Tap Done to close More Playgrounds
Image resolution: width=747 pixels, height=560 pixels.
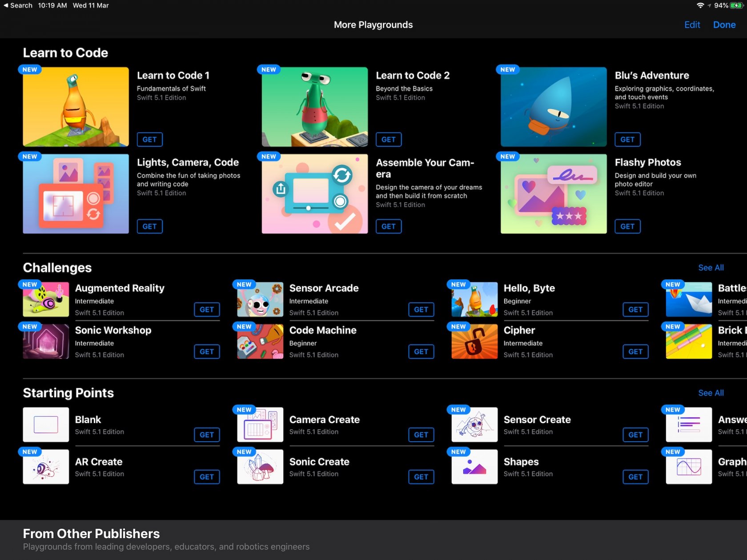point(724,24)
